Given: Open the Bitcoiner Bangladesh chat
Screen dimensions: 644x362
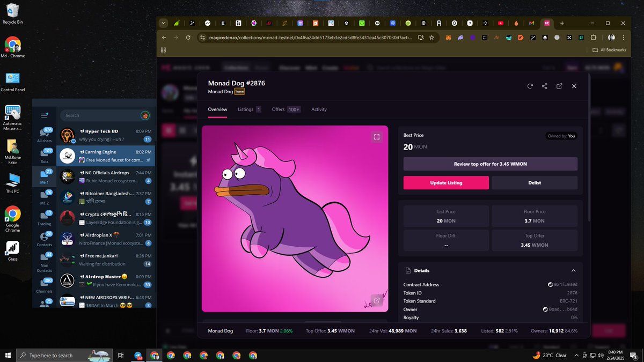Looking at the screenshot, I should point(106,197).
